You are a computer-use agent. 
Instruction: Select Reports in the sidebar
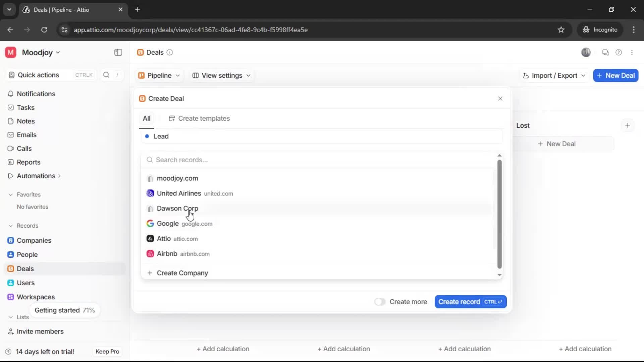coord(28,162)
